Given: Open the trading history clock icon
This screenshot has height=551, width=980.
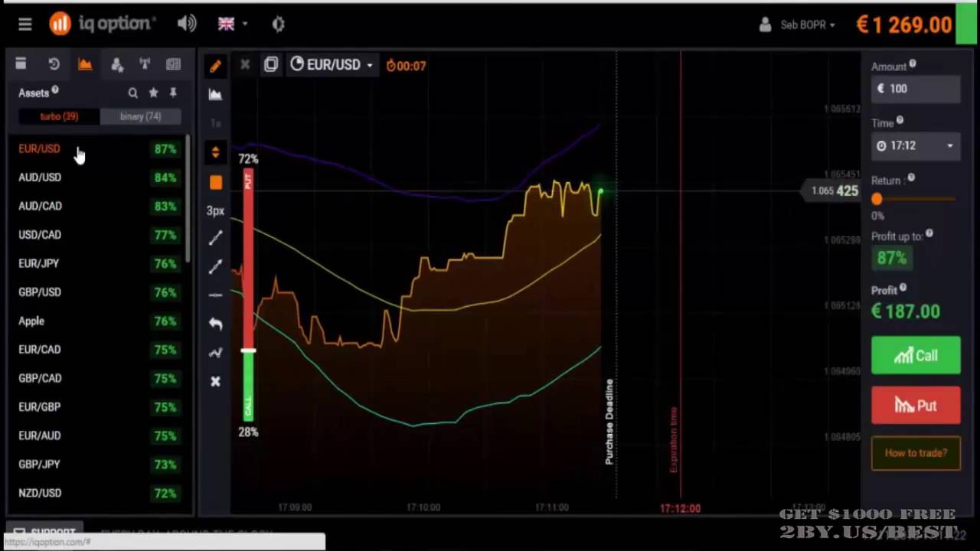Looking at the screenshot, I should click(54, 64).
